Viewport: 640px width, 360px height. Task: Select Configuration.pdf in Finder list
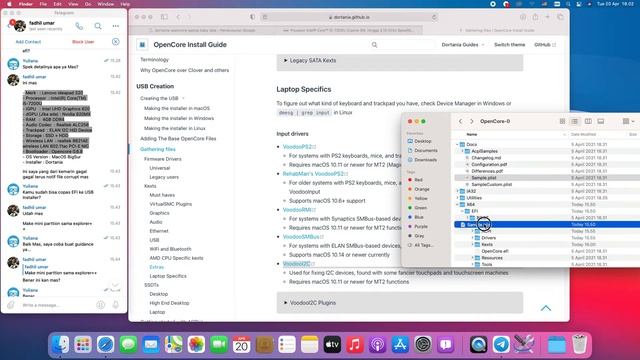[x=489, y=164]
